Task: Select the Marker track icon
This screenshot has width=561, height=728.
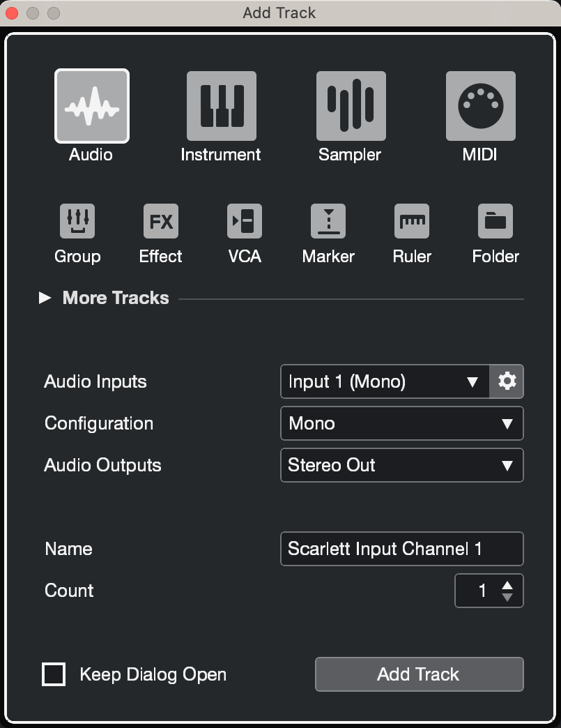Action: tap(328, 221)
